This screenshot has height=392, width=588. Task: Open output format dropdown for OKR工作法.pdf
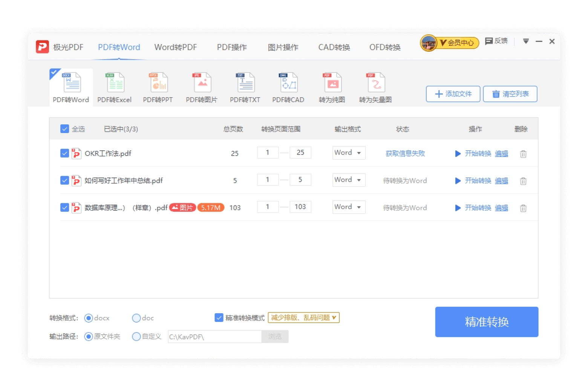pos(349,153)
